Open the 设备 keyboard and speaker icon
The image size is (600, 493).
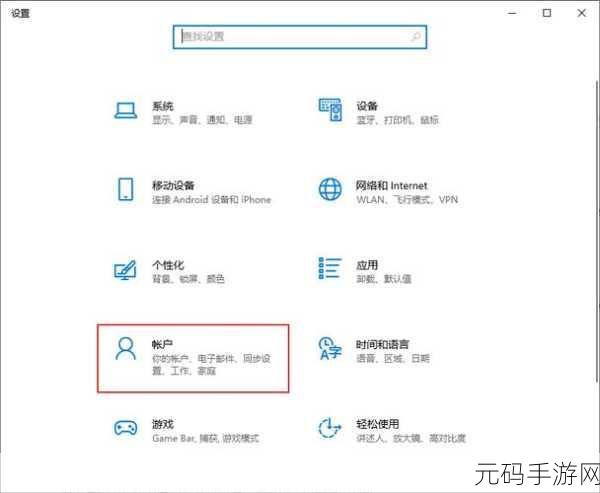tap(331, 110)
